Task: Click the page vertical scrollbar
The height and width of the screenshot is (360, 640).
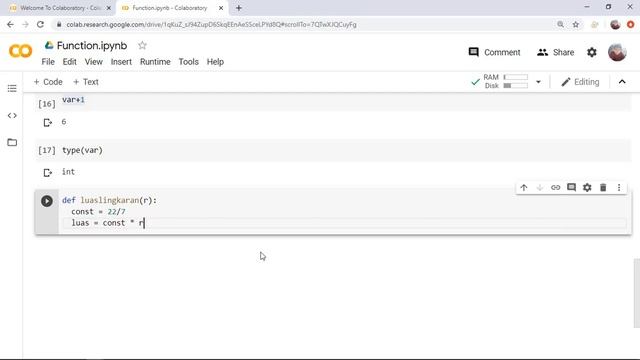Action: (636, 293)
